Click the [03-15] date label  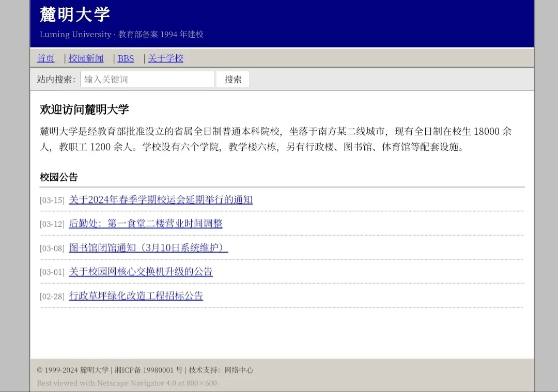pos(52,200)
